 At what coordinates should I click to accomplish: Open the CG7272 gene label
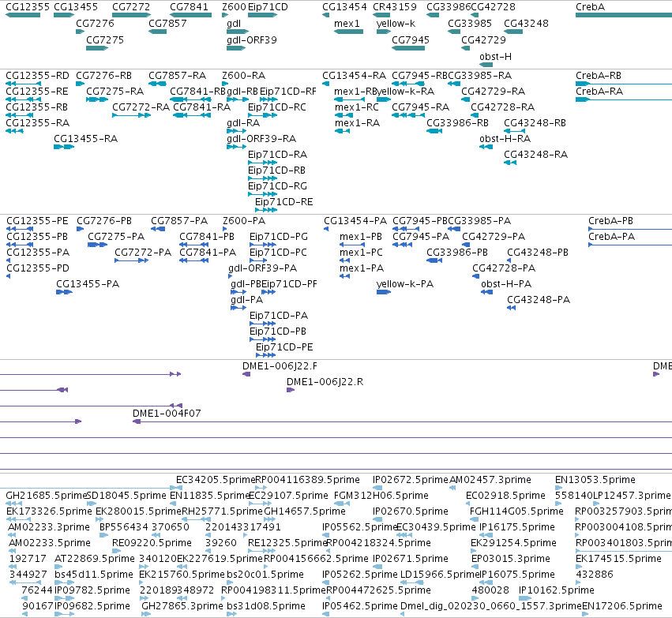click(x=131, y=7)
